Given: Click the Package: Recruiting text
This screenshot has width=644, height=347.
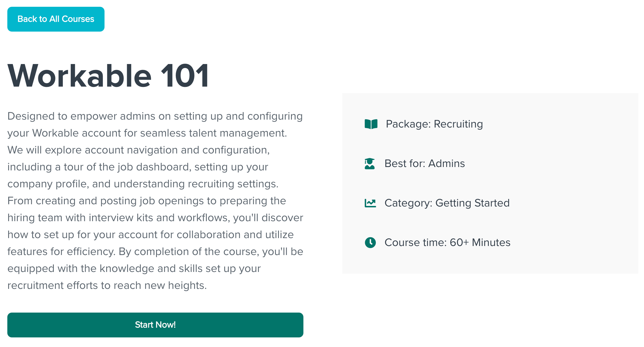Looking at the screenshot, I should click(434, 124).
